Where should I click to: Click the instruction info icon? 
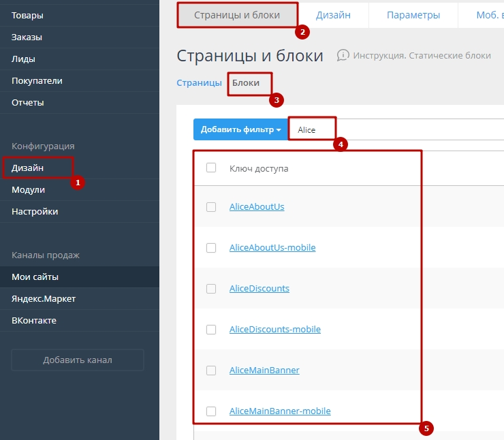(x=343, y=55)
